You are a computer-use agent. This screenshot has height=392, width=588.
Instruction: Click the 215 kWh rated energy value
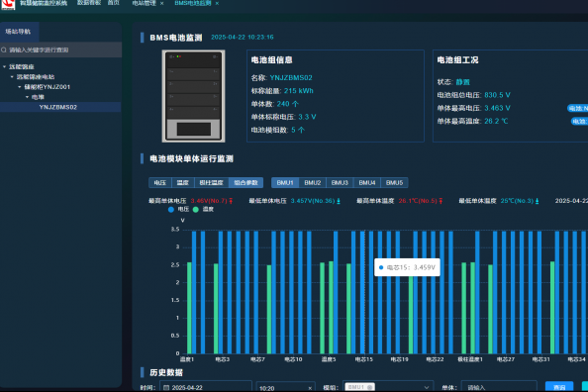(299, 91)
